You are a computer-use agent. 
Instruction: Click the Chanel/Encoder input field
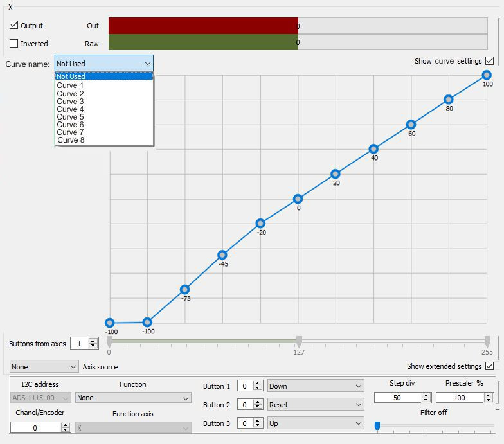pyautogui.click(x=36, y=428)
